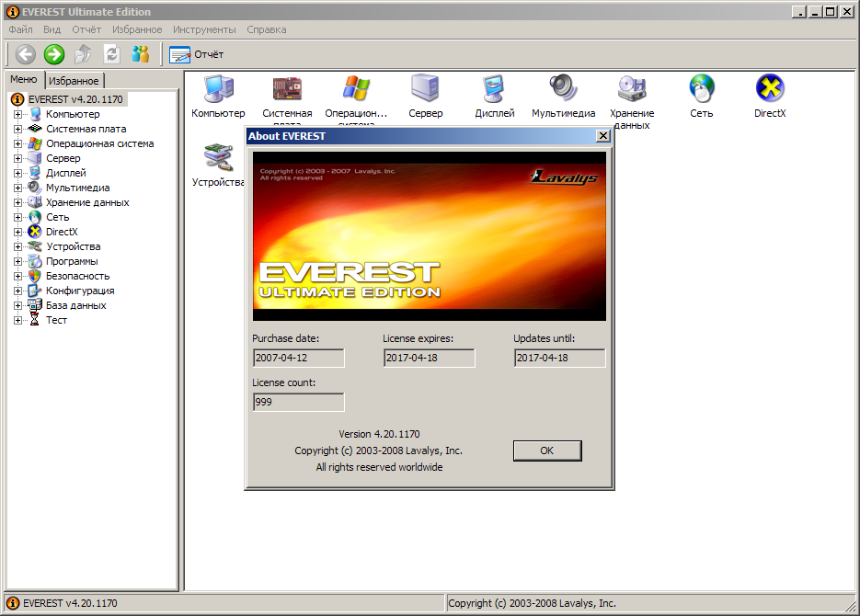The image size is (860, 616).
Task: Open the Сервер category icon
Action: pos(425,89)
